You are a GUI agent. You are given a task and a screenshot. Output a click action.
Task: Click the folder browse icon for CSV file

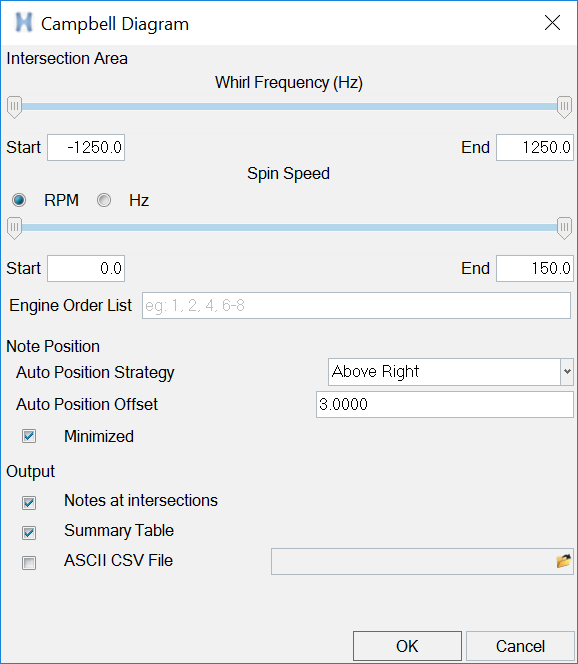pos(563,561)
